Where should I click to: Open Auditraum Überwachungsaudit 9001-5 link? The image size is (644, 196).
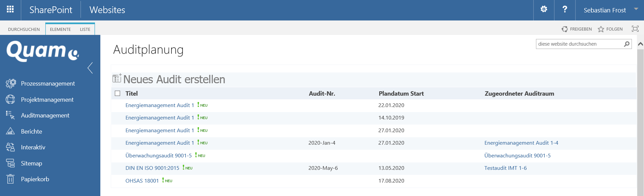click(517, 156)
